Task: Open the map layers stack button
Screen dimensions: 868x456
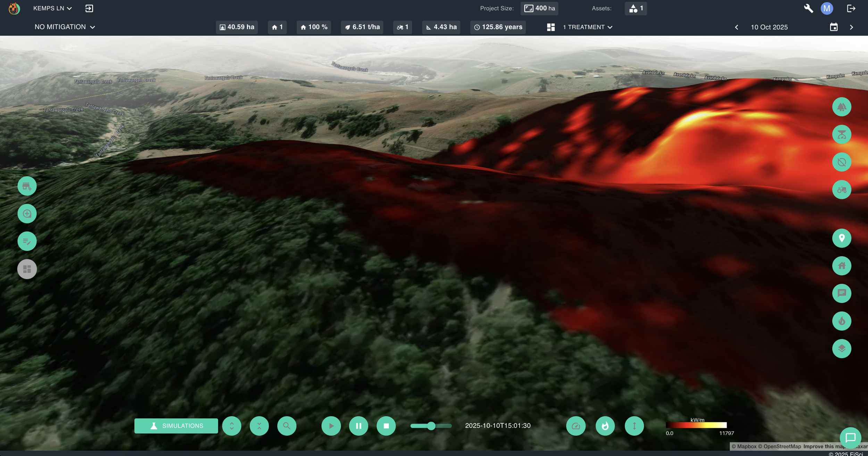Action: 842,349
